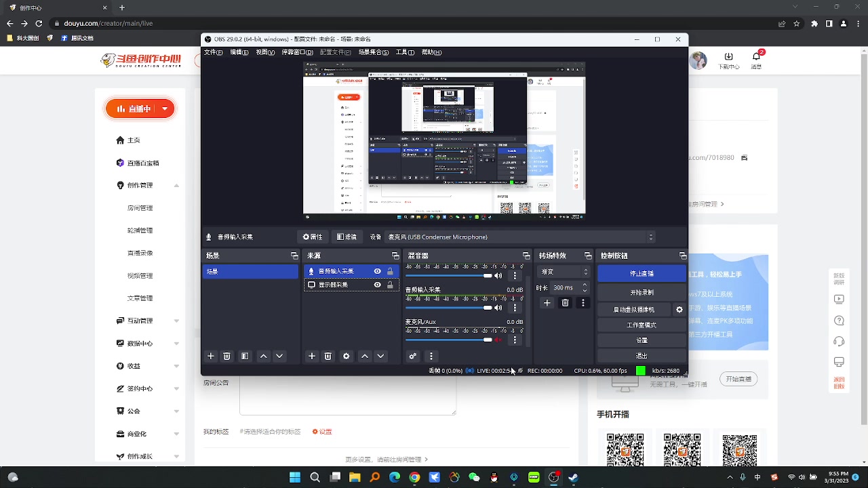Image resolution: width=868 pixels, height=488 pixels.
Task: Open the 文件(F) menu in OBS
Action: pos(214,52)
